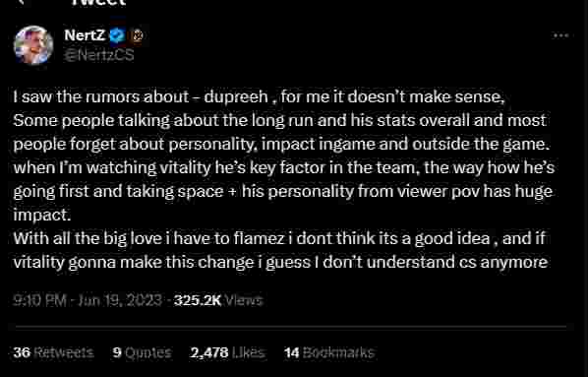Click the affiliate badge beside verified checkmark
Screen dimensions: 588x377
click(x=138, y=36)
